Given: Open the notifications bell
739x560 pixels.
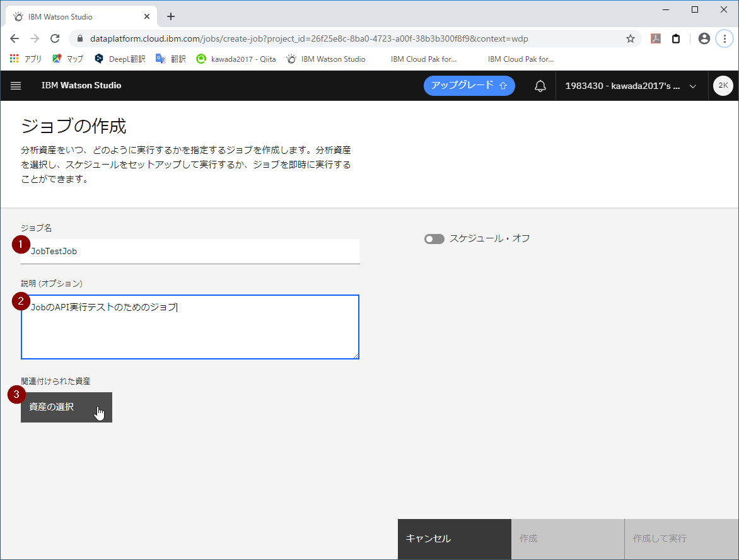Looking at the screenshot, I should (x=540, y=86).
